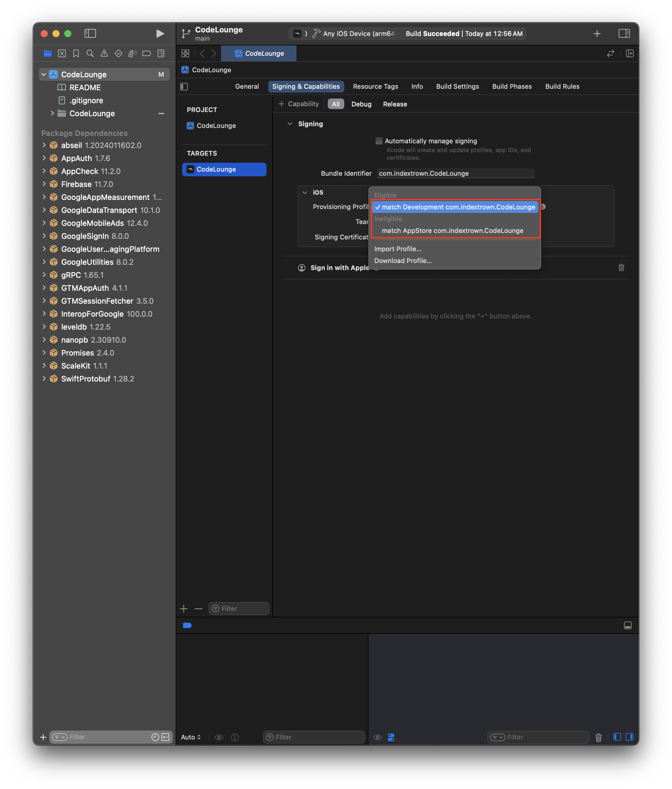
Task: Open bookmark navigator icon
Action: [x=76, y=53]
